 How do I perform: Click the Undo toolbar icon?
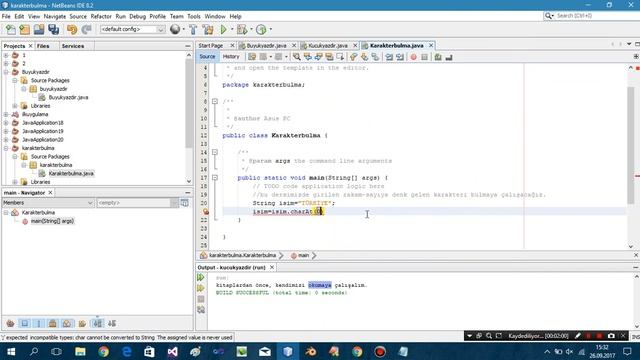pos(72,29)
